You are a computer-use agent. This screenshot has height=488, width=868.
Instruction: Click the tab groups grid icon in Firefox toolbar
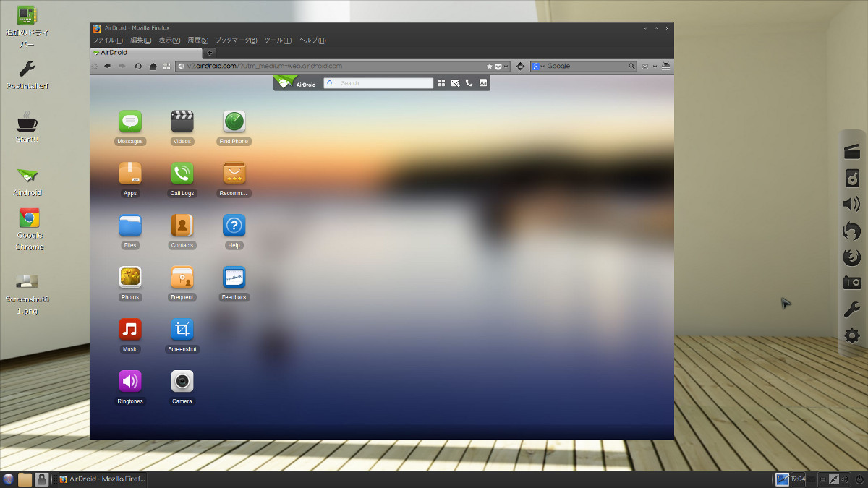[167, 66]
